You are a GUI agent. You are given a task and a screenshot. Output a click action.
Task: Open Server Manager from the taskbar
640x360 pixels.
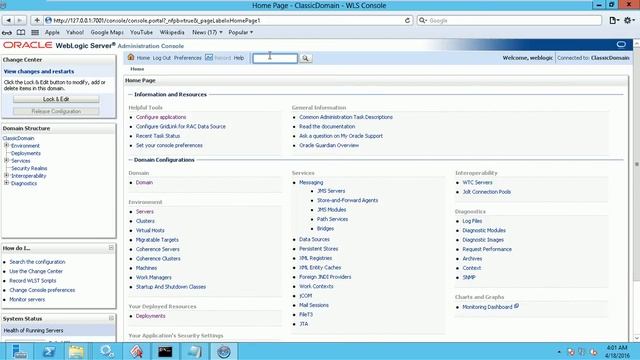(x=19, y=351)
